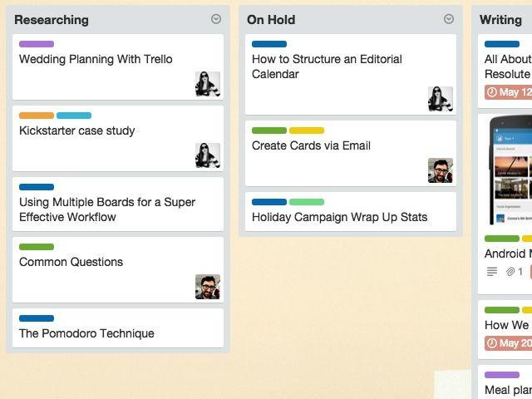Click orange label on Kickstarter case study card

(x=37, y=116)
